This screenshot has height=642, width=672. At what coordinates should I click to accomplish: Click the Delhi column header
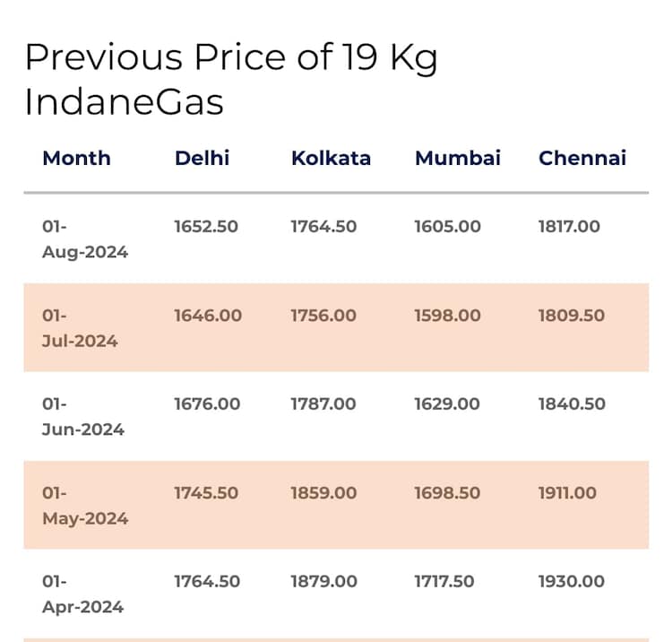pyautogui.click(x=202, y=159)
